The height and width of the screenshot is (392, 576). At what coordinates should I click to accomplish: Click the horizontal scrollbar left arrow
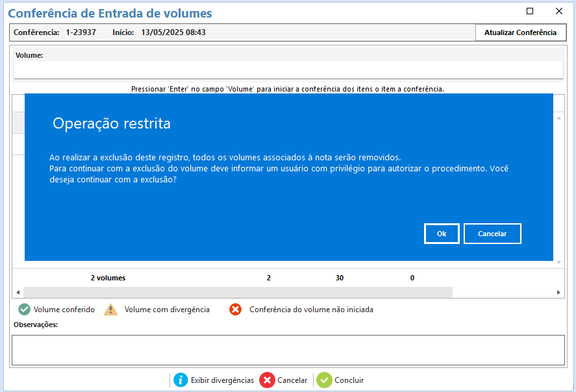point(18,293)
